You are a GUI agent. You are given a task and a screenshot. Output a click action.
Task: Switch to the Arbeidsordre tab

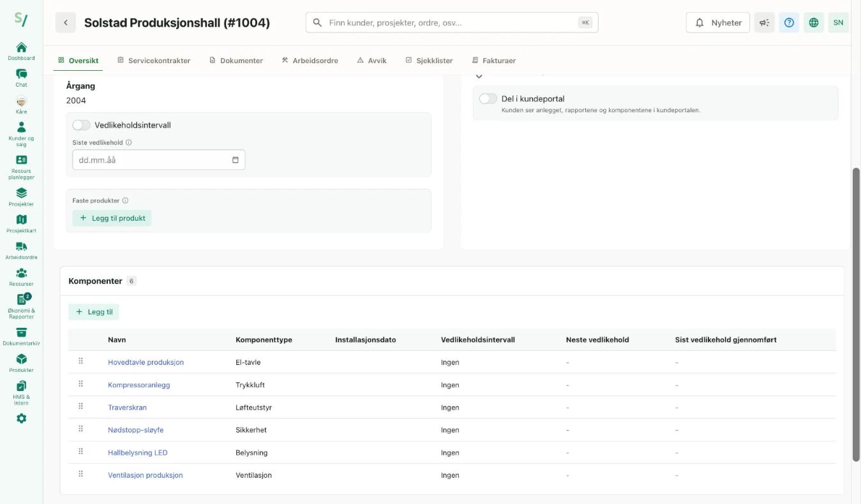310,61
